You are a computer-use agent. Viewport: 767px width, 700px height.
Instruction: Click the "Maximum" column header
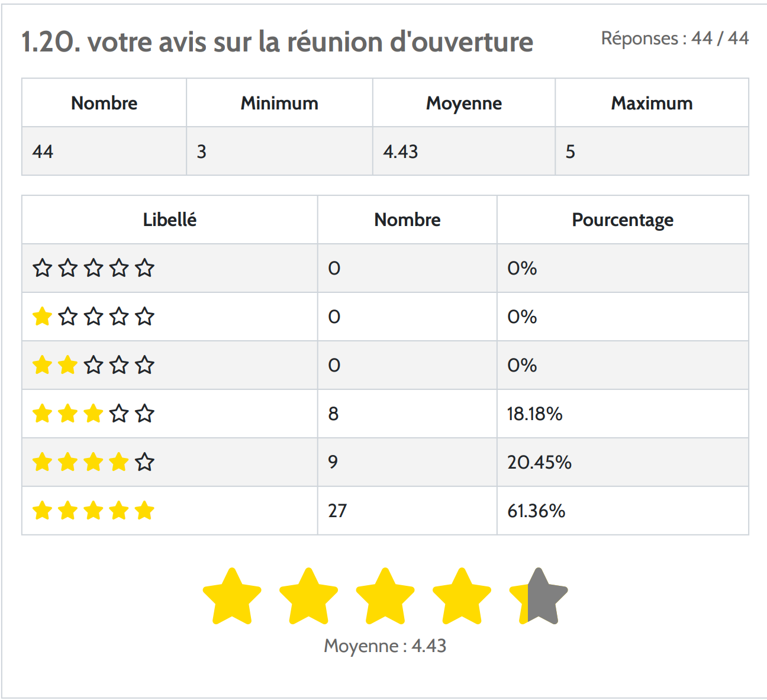[x=652, y=104]
